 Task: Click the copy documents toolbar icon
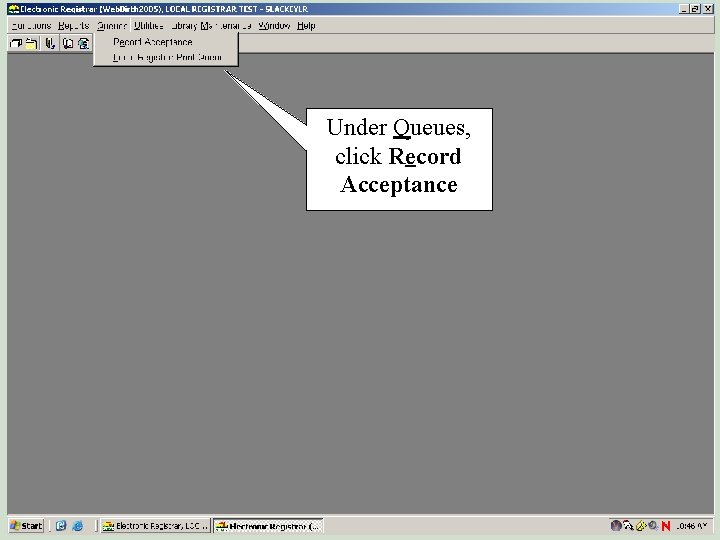pos(68,44)
